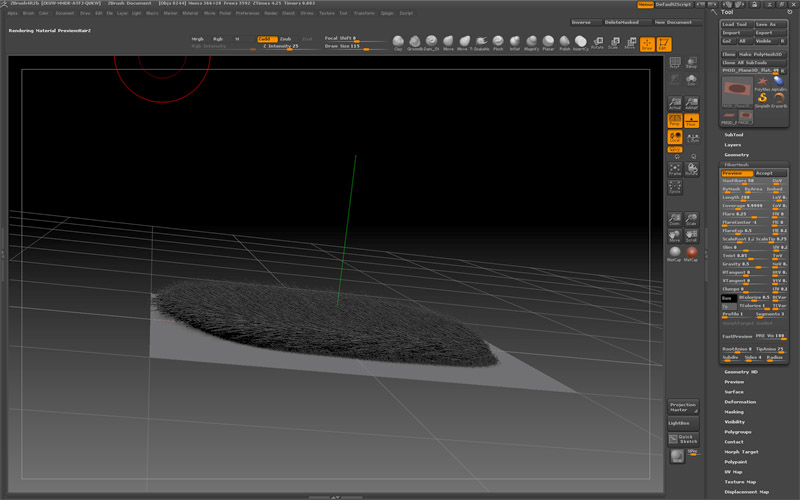Open the Stroke menu
This screenshot has height=500, width=800.
[x=307, y=13]
